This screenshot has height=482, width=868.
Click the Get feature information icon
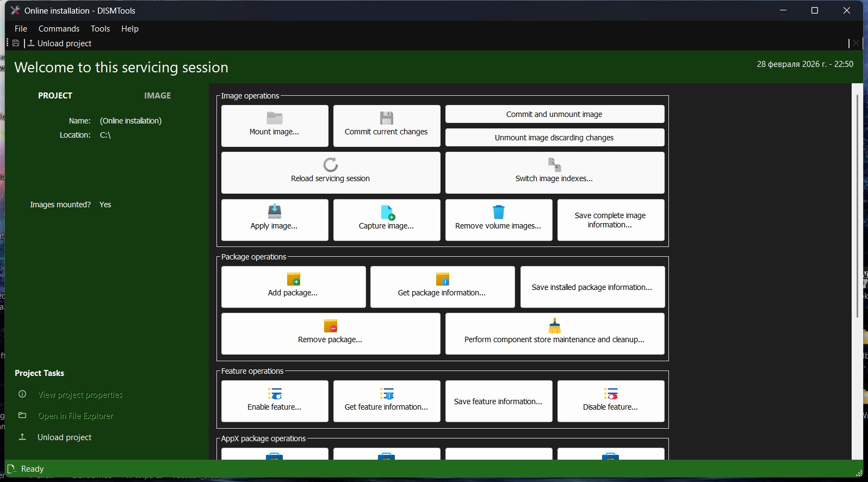click(387, 393)
